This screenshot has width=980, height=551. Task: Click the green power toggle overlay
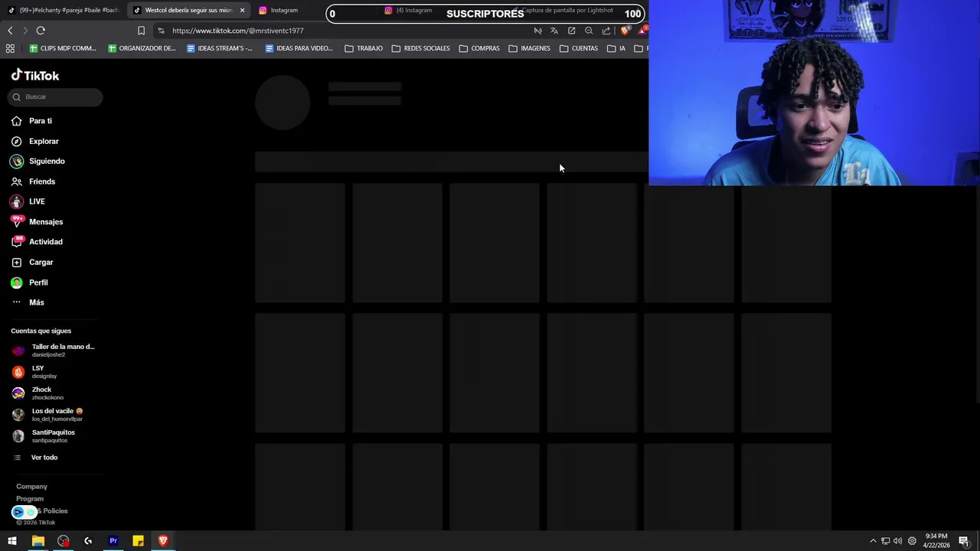30,512
